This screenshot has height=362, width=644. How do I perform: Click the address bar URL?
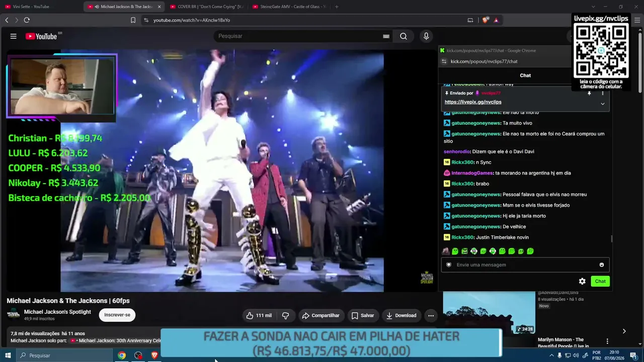[x=192, y=20]
